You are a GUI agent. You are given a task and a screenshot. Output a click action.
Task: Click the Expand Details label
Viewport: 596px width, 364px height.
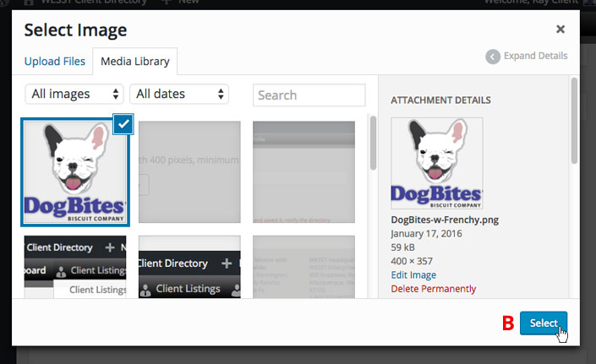[x=536, y=56]
